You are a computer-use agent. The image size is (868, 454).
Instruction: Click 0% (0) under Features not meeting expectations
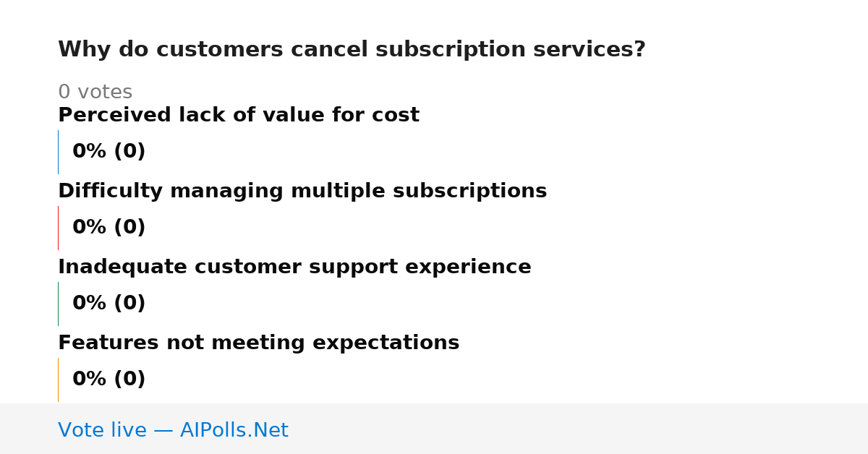pos(109,380)
